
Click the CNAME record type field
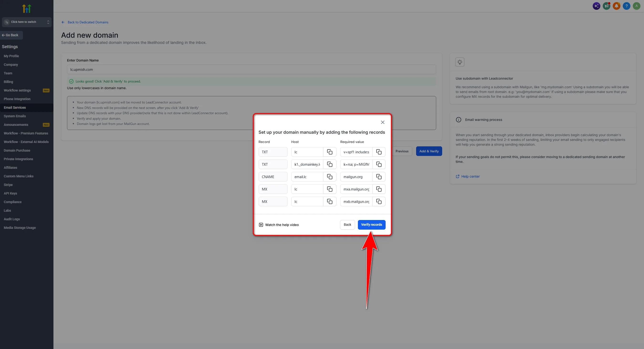tap(273, 177)
